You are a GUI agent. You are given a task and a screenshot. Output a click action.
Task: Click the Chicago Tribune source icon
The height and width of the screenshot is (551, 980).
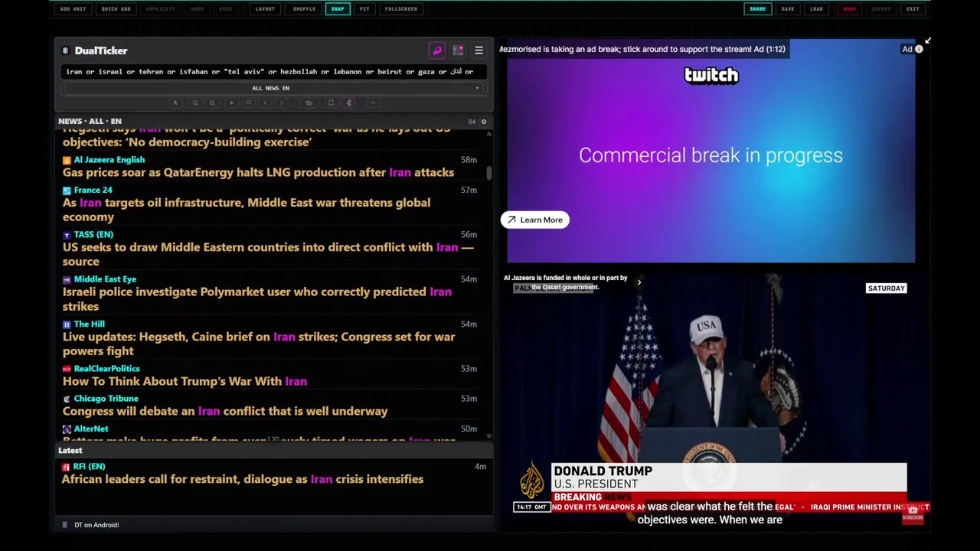[67, 399]
